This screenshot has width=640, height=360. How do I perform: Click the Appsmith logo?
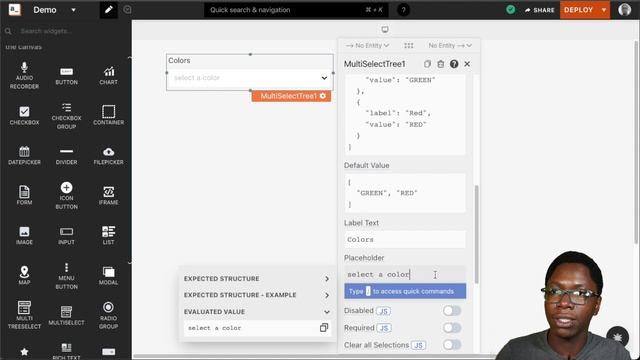(x=15, y=9)
